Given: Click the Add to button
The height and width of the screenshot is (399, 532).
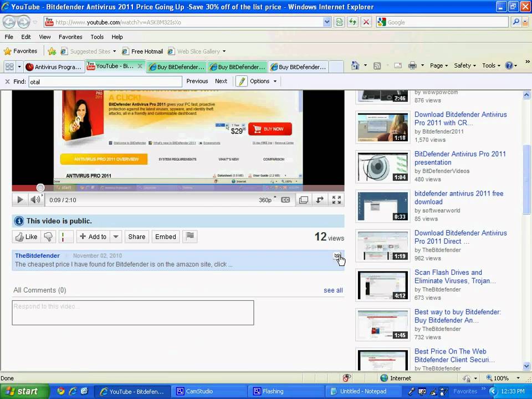Looking at the screenshot, I should [93, 237].
